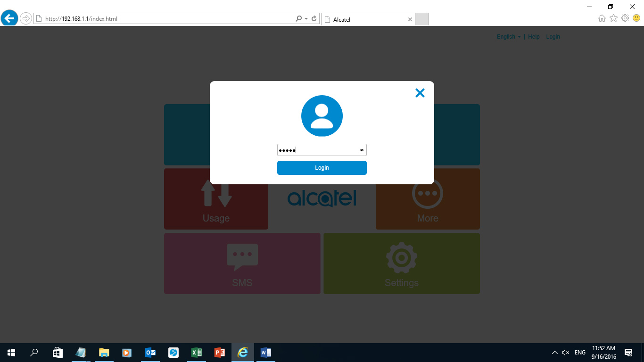Switch to Word from the taskbar
Image resolution: width=644 pixels, height=362 pixels.
coord(266,353)
